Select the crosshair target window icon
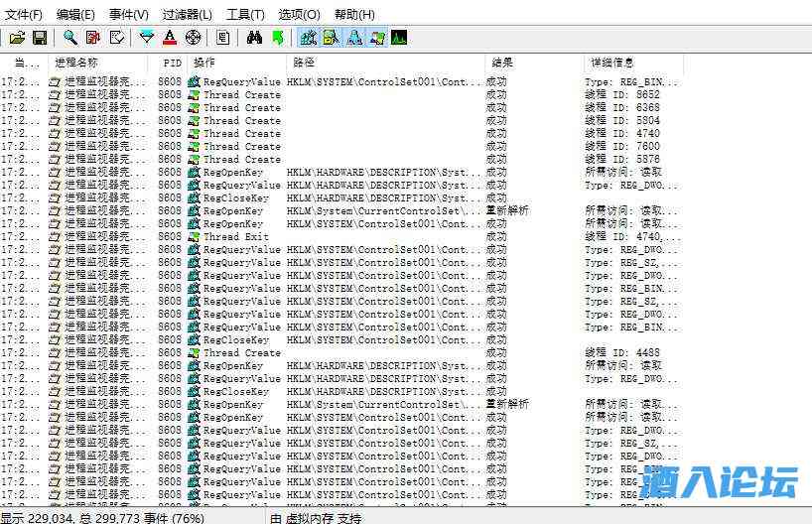This screenshot has height=524, width=812. coord(193,38)
